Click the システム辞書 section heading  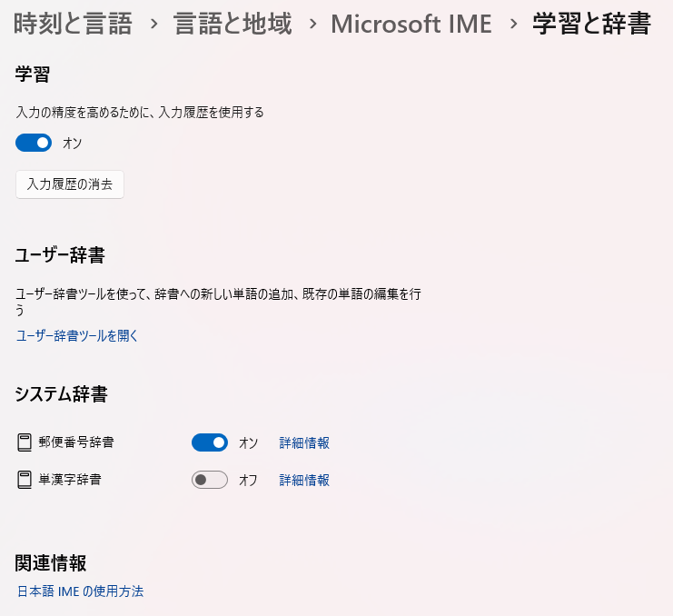click(61, 394)
